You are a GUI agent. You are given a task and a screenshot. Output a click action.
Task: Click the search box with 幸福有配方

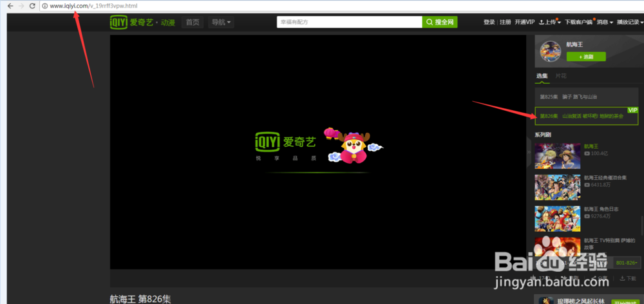pyautogui.click(x=350, y=22)
